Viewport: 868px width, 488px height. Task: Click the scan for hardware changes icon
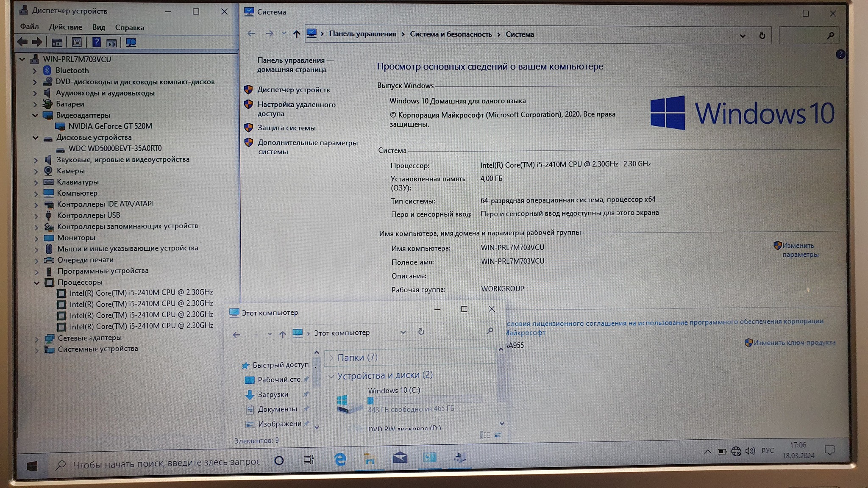click(x=131, y=43)
